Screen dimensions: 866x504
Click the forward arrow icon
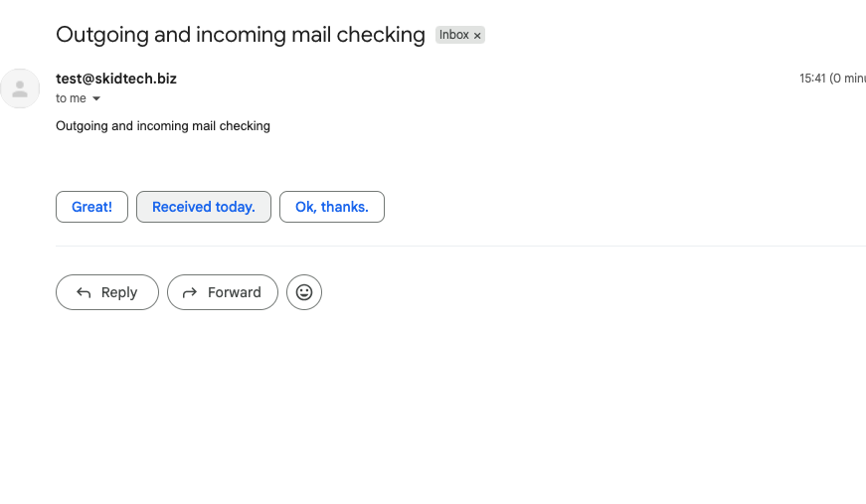(190, 292)
